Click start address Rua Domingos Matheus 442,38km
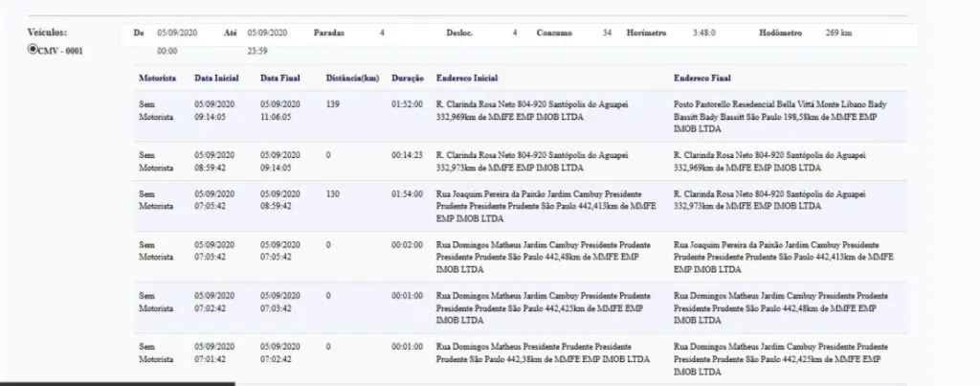Image resolution: width=980 pixels, height=386 pixels. point(543,352)
